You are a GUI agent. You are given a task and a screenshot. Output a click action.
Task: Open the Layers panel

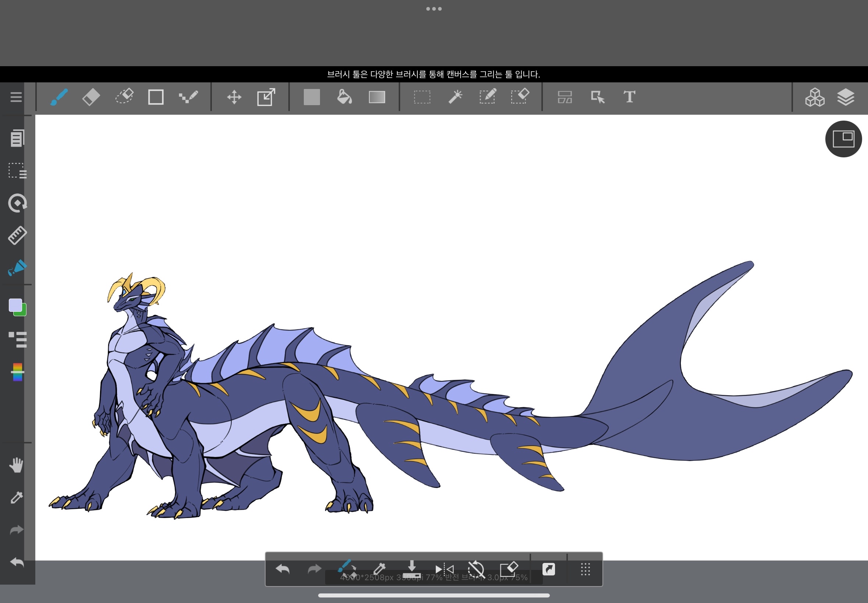click(846, 97)
